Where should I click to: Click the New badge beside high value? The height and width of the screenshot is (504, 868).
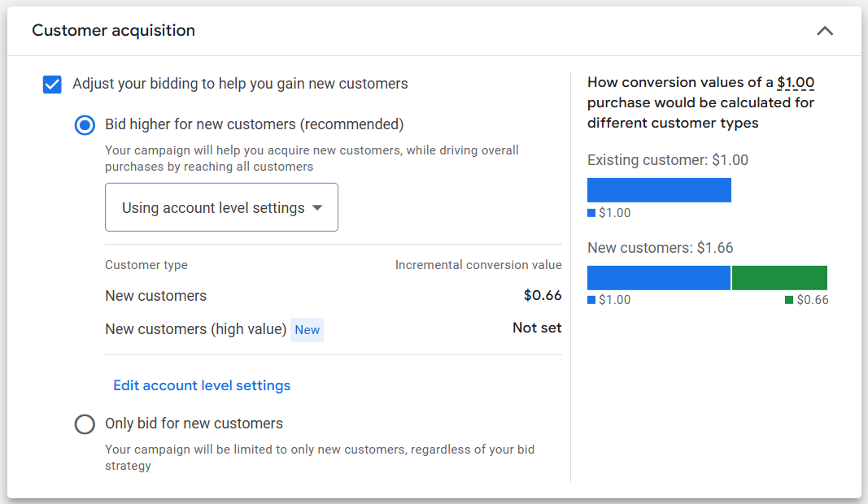[x=307, y=329]
